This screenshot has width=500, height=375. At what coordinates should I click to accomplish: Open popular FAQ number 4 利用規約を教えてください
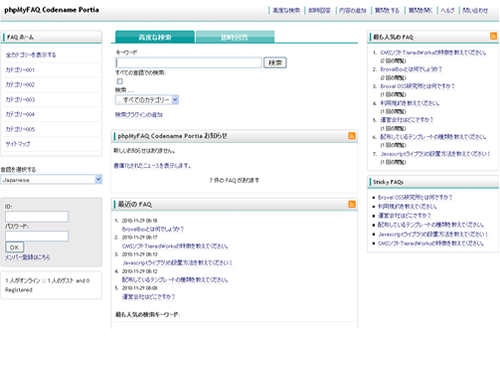point(410,103)
